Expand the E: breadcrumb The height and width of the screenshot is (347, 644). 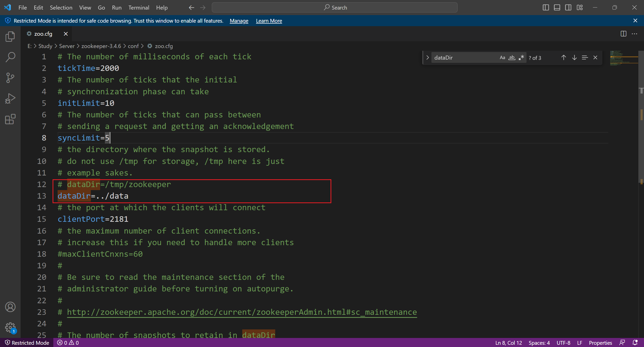click(29, 46)
